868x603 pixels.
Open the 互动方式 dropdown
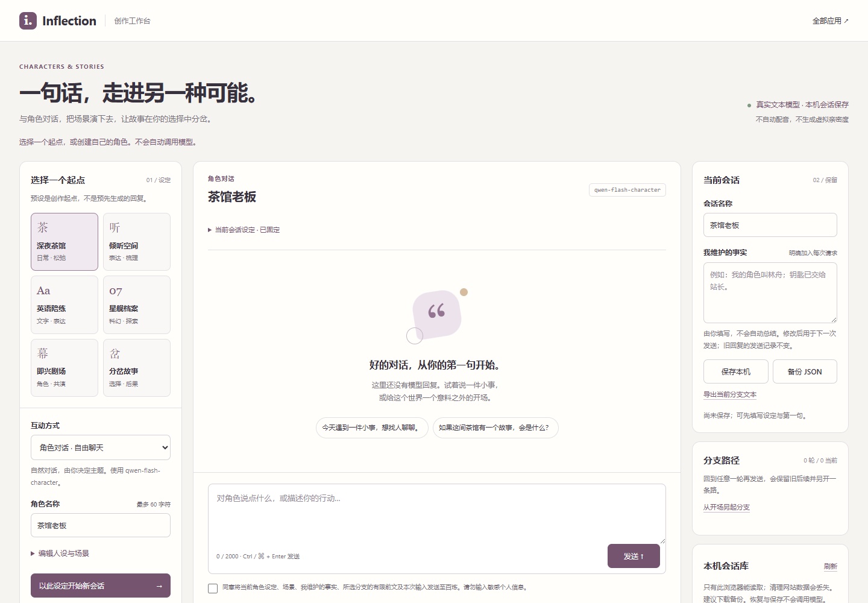point(101,447)
